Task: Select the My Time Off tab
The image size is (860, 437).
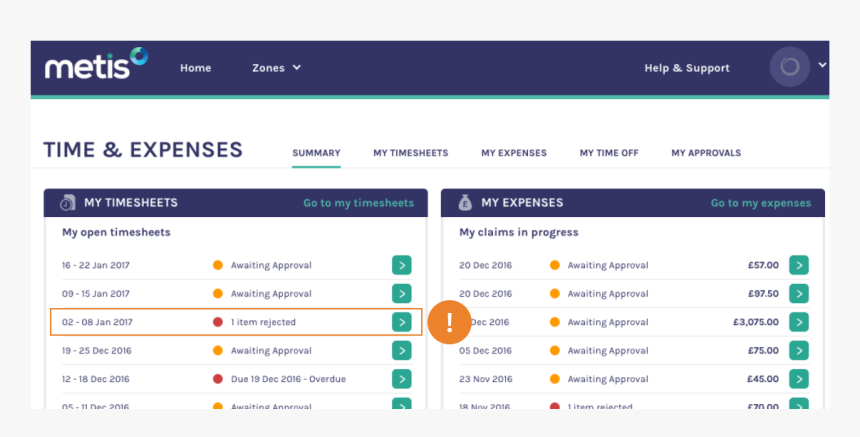Action: tap(609, 153)
